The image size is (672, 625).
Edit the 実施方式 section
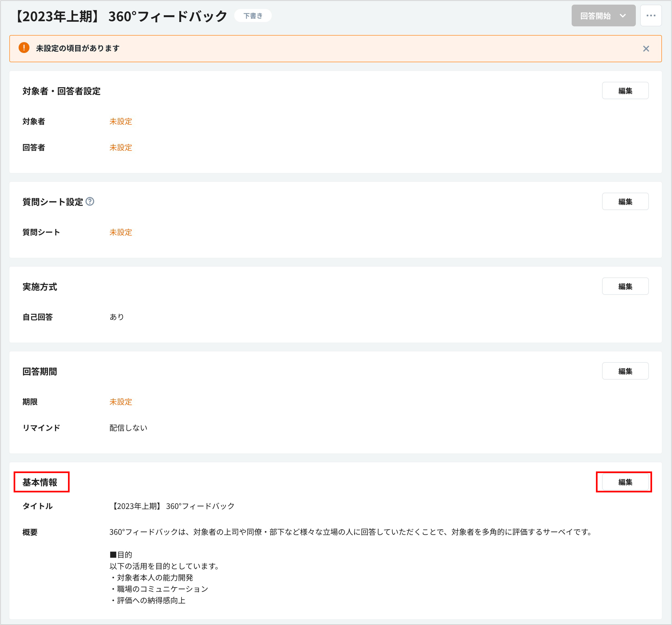(625, 286)
